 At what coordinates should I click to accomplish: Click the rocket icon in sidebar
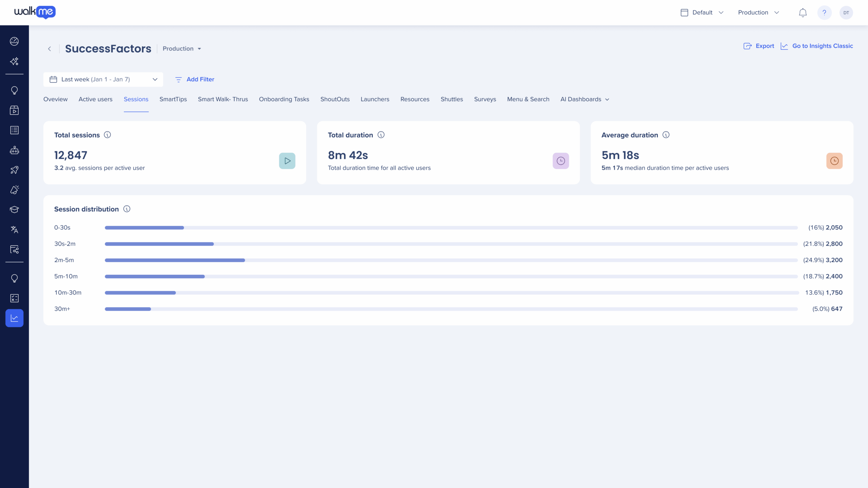[14, 170]
